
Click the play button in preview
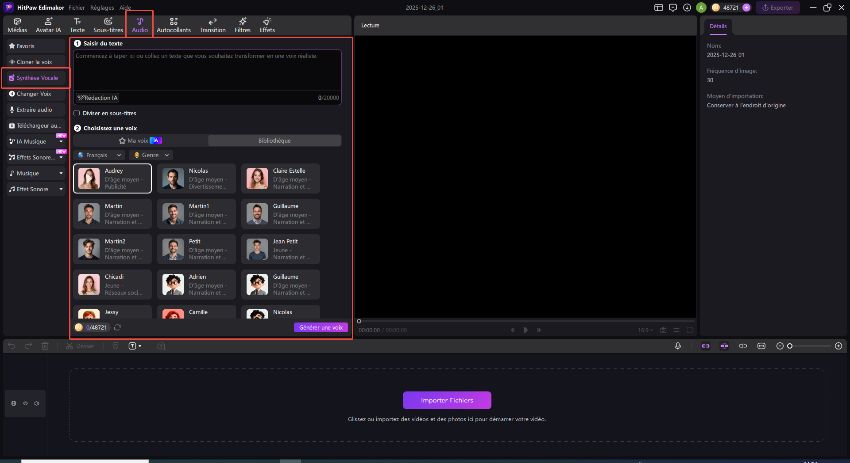tap(525, 330)
